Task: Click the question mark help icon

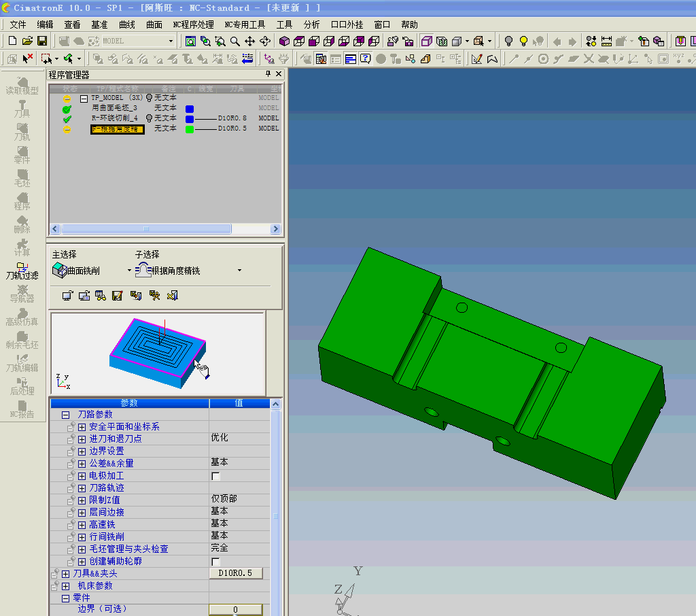Action: [x=366, y=58]
